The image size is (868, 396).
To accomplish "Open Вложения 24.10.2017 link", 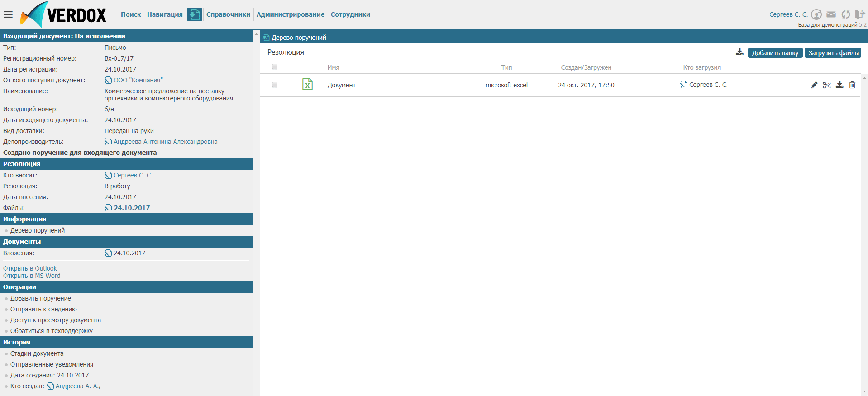I will (x=129, y=253).
